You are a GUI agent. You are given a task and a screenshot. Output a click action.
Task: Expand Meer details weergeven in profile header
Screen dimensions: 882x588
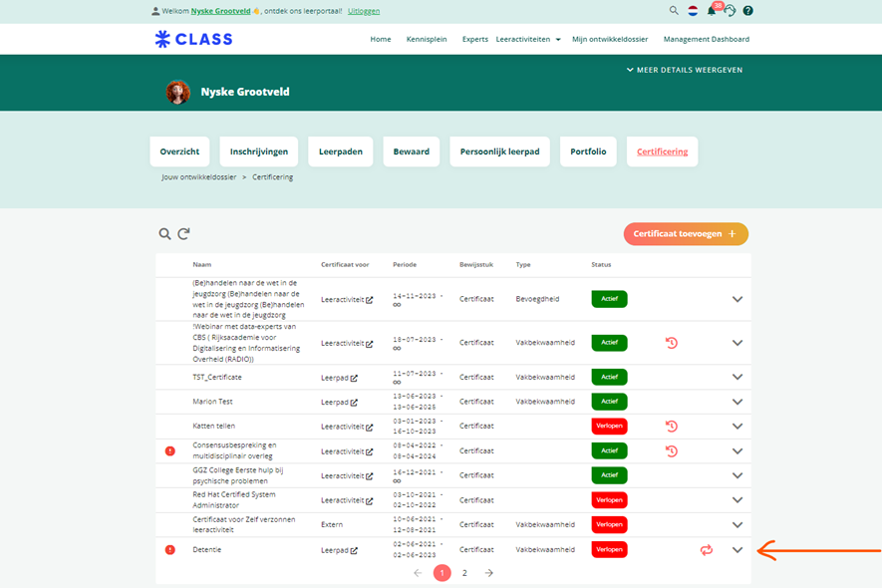pyautogui.click(x=684, y=70)
